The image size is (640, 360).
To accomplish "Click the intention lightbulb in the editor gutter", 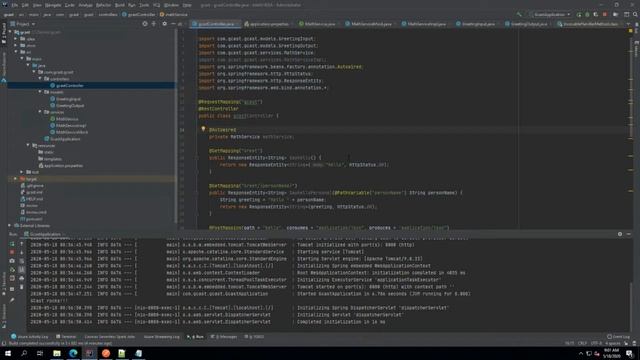I will [203, 129].
